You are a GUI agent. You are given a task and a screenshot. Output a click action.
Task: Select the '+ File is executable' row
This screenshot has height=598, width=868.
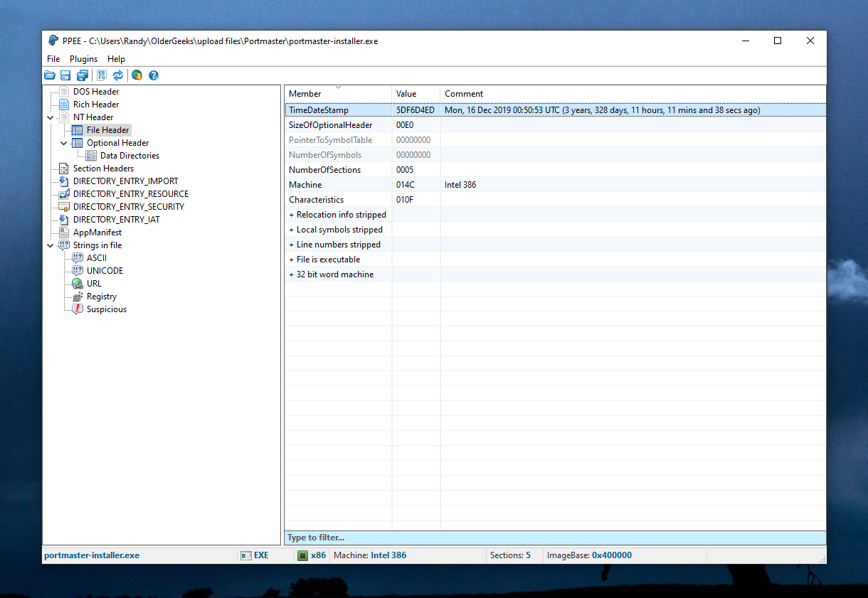(555, 260)
